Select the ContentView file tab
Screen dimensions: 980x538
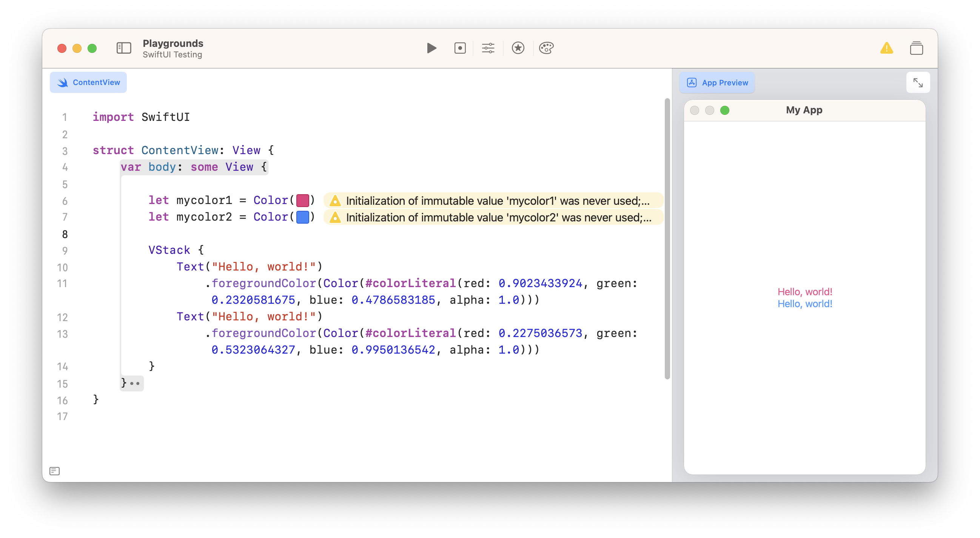(88, 83)
